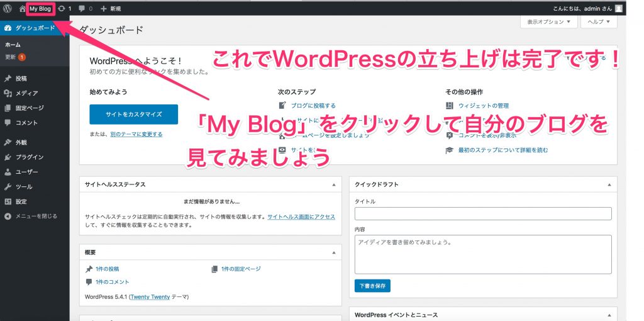The height and width of the screenshot is (321, 644).
Task: Click the WordPress logo icon in admin bar
Action: coord(8,9)
